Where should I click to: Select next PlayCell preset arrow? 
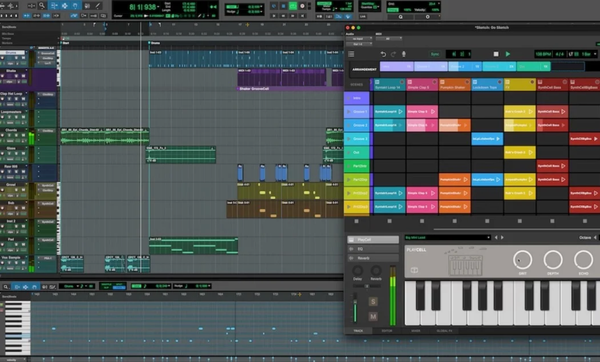[x=502, y=238]
